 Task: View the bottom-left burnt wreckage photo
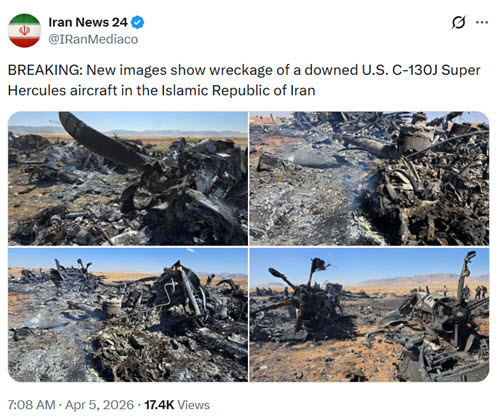pyautogui.click(x=128, y=315)
